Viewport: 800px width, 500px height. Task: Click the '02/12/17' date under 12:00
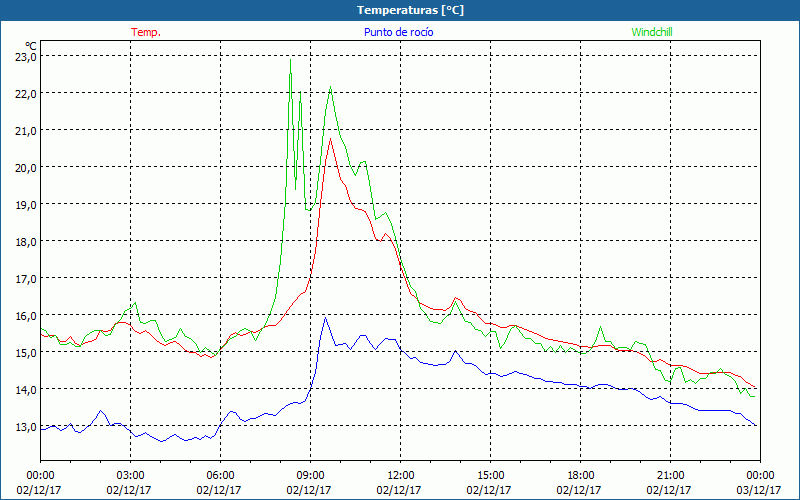[399, 490]
